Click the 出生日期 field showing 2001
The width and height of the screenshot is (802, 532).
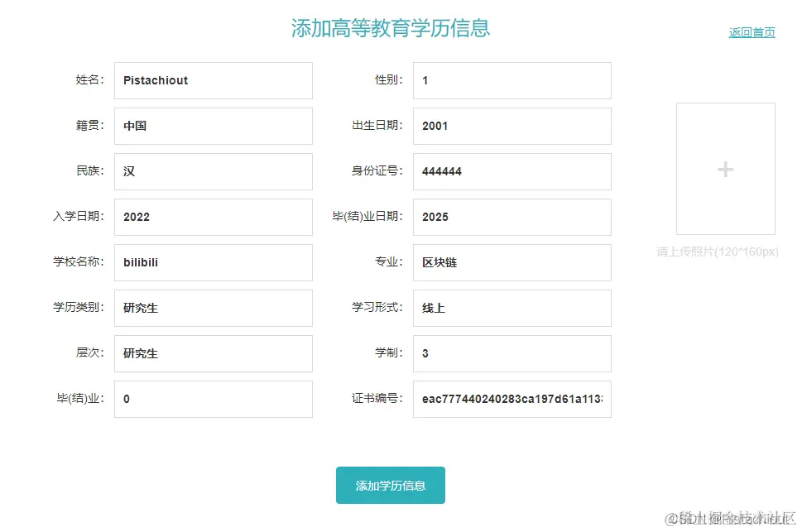[511, 126]
